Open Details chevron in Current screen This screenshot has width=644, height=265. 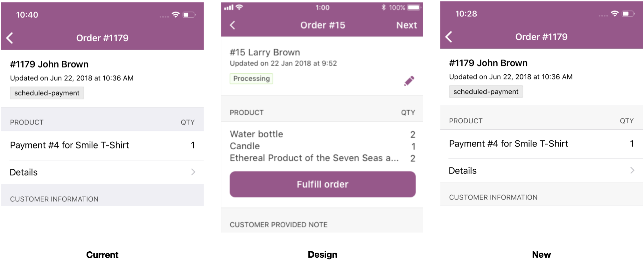[193, 172]
